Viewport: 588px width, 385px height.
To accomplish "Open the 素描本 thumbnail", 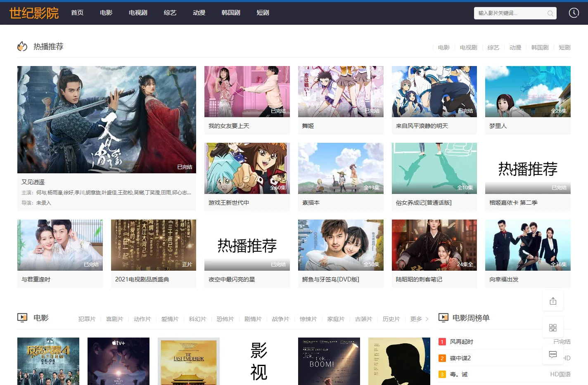I will click(x=341, y=168).
